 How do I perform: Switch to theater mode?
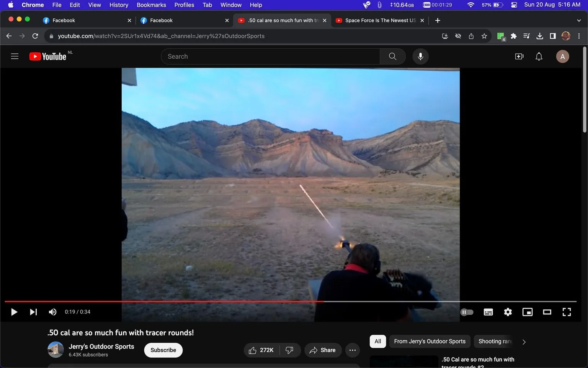pyautogui.click(x=547, y=312)
